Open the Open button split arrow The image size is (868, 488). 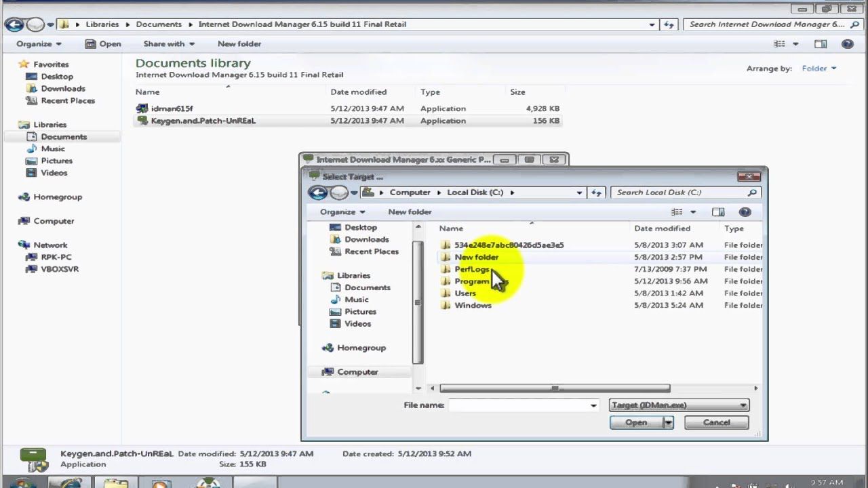tap(668, 423)
